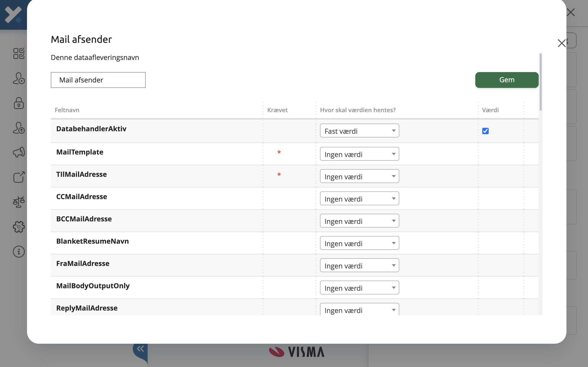Open the user upload sidebar icon
The height and width of the screenshot is (367, 588).
coord(19,128)
